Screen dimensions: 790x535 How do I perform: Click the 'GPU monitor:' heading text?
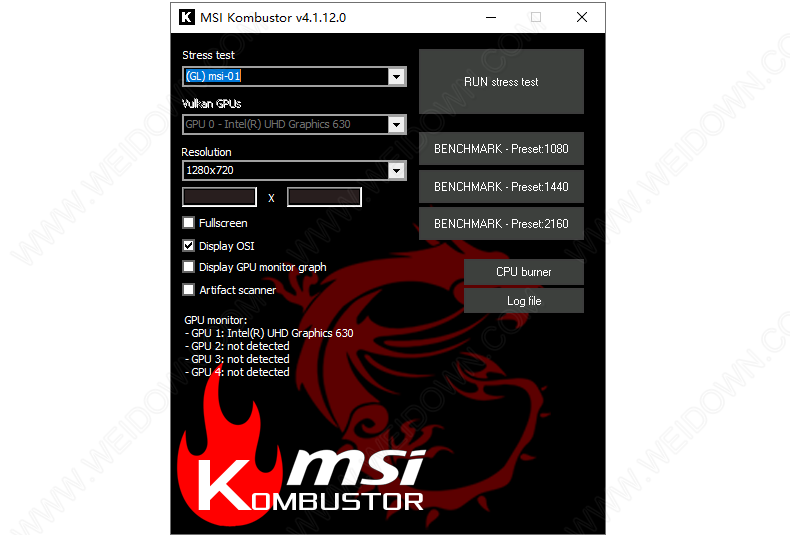point(216,320)
